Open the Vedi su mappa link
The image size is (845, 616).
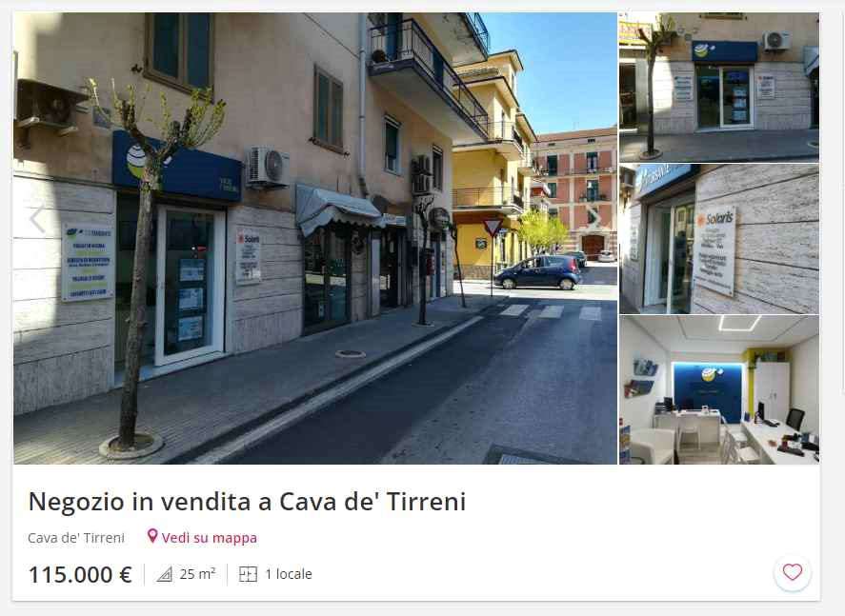(209, 538)
